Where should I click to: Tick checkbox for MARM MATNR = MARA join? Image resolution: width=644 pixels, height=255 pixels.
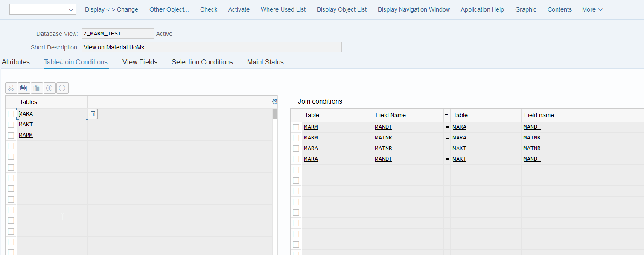296,138
